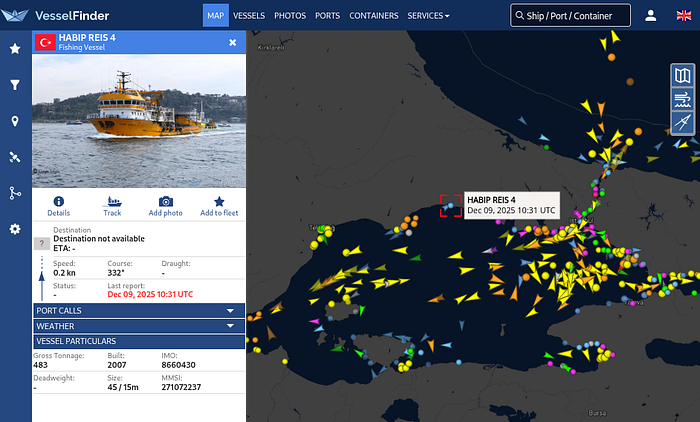Select the distance measuring tool icon
This screenshot has height=422, width=700.
pyautogui.click(x=682, y=122)
